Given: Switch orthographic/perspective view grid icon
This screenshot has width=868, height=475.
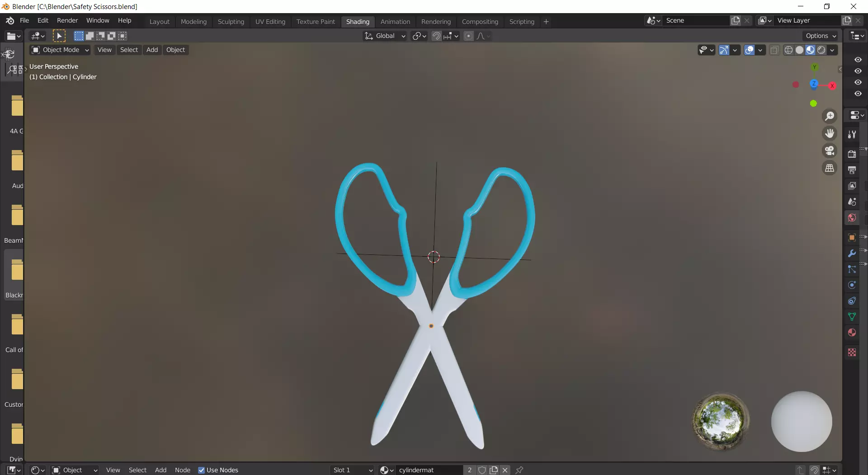Looking at the screenshot, I should pos(830,168).
